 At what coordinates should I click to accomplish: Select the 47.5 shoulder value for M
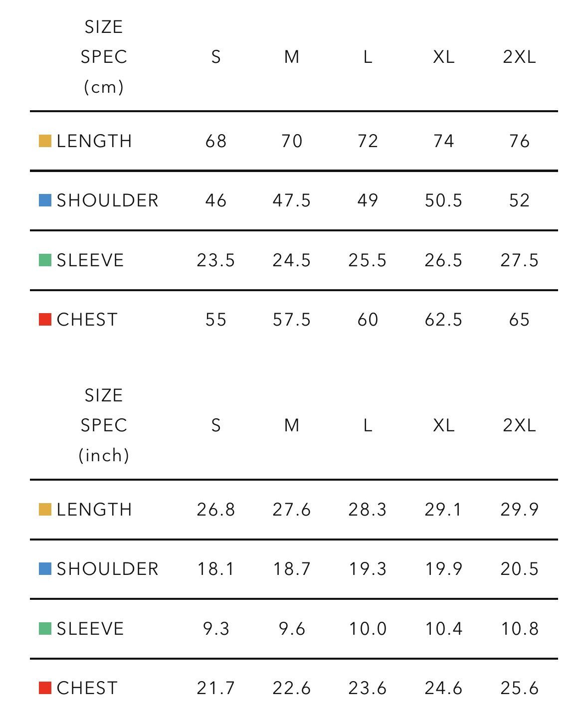292,201
